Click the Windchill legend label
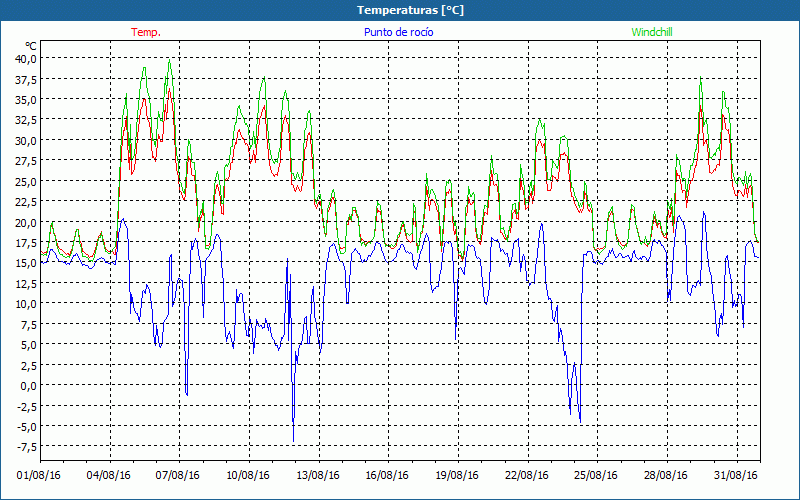Screen dimensions: 800x500 point(652,32)
